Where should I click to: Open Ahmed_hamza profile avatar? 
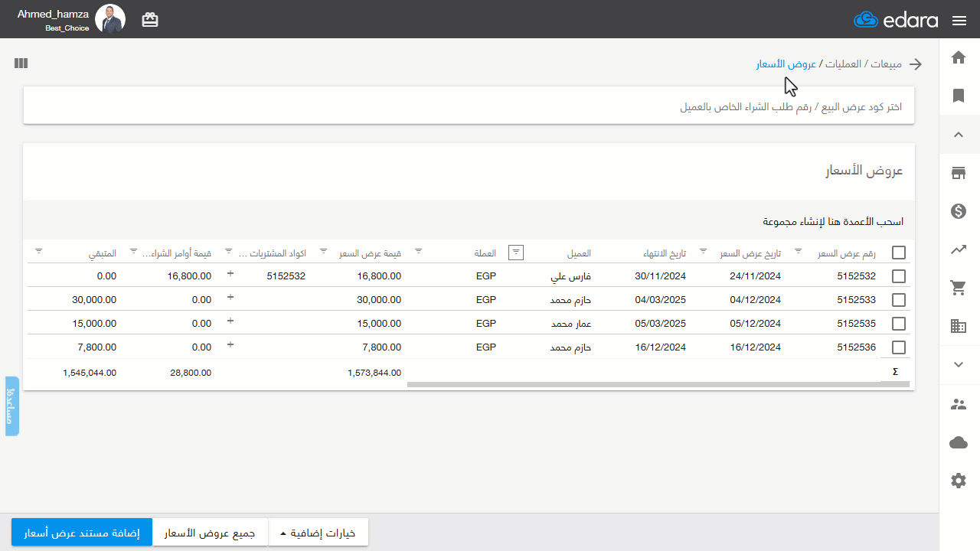pyautogui.click(x=110, y=19)
